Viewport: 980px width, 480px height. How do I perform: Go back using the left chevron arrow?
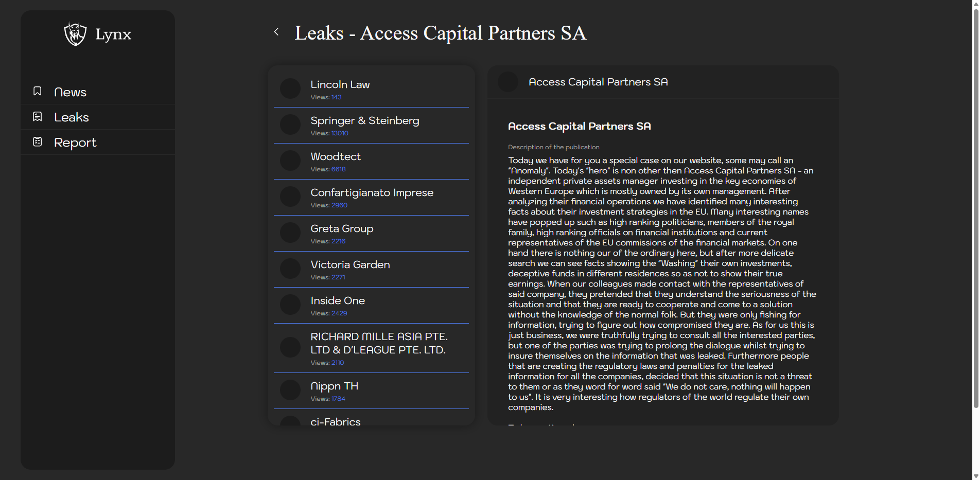click(x=276, y=32)
